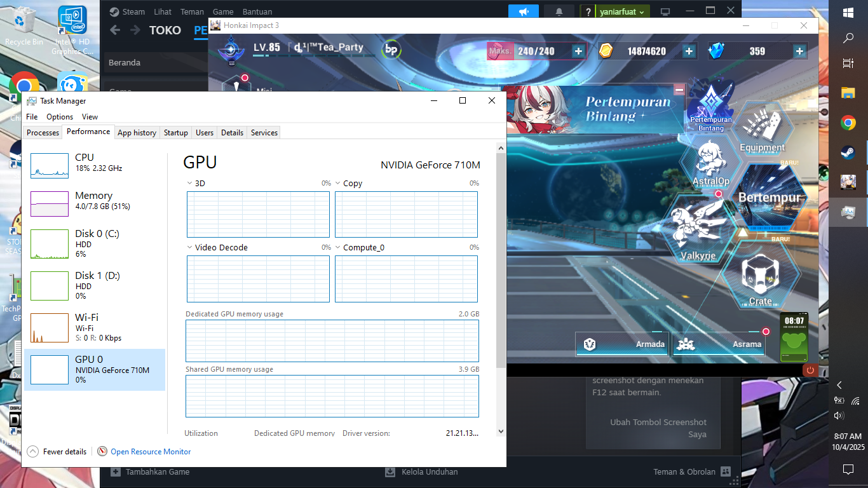The width and height of the screenshot is (868, 488).
Task: Open Teman & Obrolan in Steam
Action: 691,471
